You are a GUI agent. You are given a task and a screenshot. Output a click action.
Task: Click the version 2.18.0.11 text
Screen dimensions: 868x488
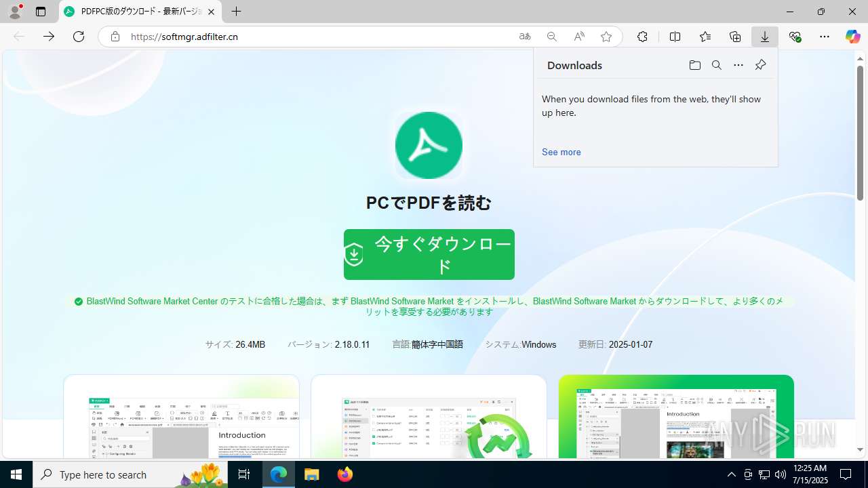point(352,344)
